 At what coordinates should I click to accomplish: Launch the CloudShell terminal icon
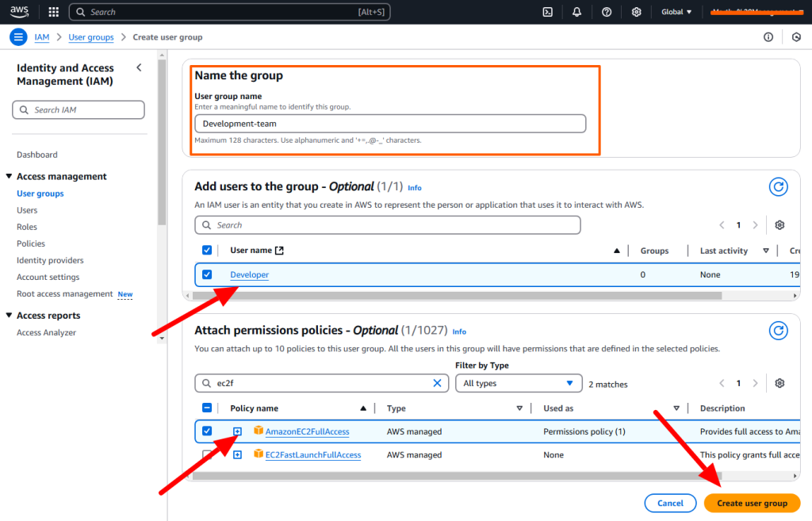pos(547,12)
